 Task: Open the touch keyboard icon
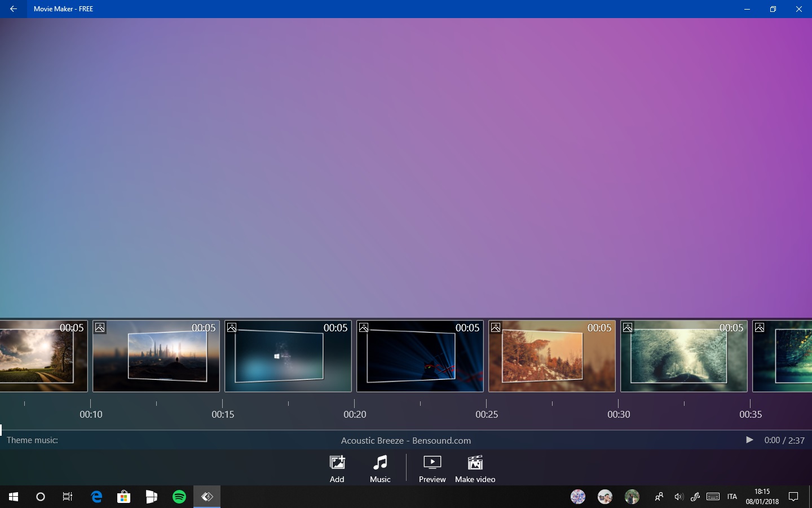coord(713,497)
